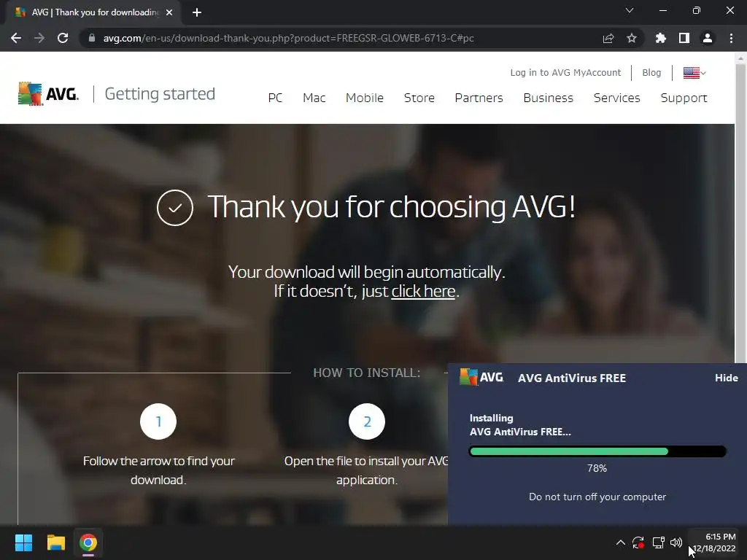747x560 pixels.
Task: Click the 'click here' download link
Action: pyautogui.click(x=423, y=291)
